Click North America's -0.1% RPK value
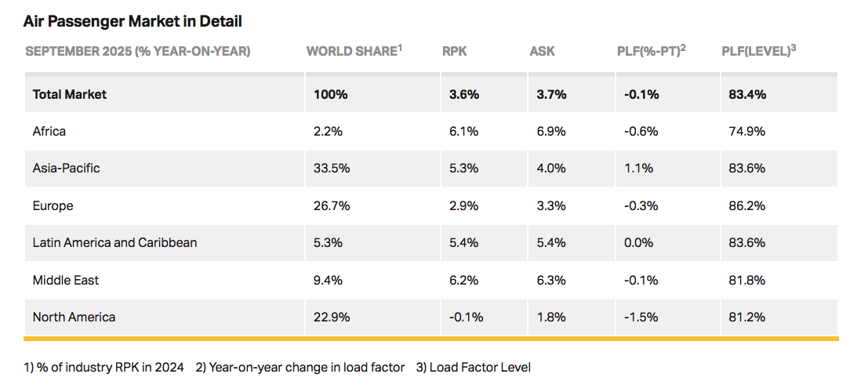Image resolution: width=868 pixels, height=392 pixels. point(466,317)
